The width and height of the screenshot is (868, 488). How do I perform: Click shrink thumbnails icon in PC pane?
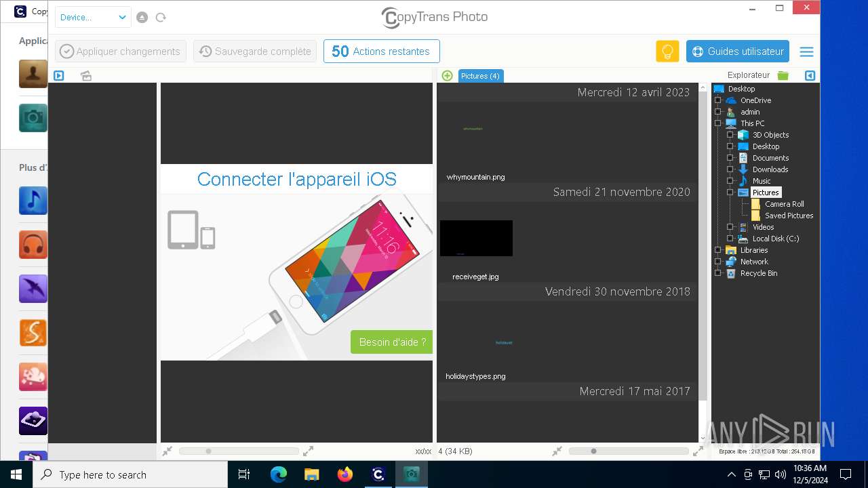point(557,451)
